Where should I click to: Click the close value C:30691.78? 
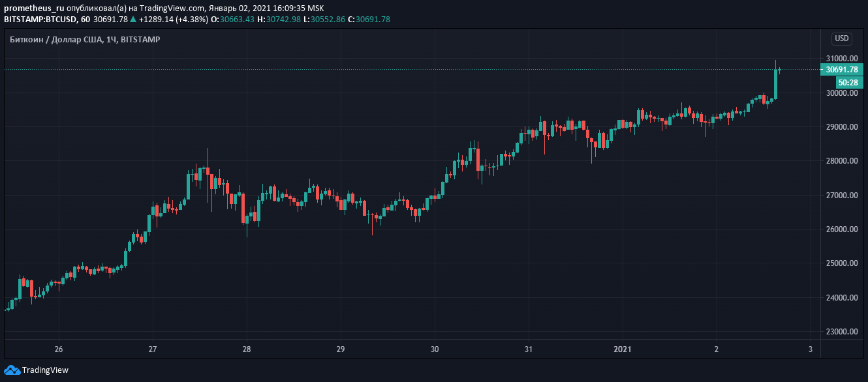(369, 20)
